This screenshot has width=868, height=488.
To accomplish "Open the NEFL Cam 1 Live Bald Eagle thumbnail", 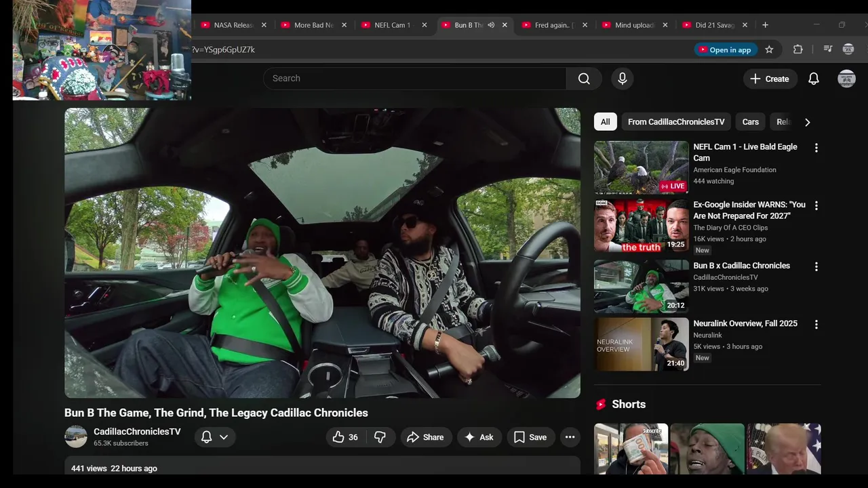I will coord(641,167).
